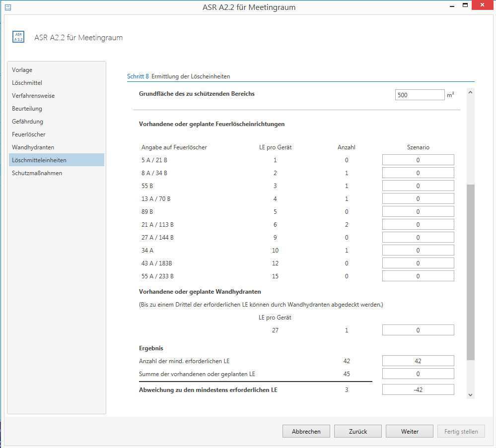The width and height of the screenshot is (496, 448).
Task: Click Szenario field for 34 A extinguisher
Action: pos(418,251)
